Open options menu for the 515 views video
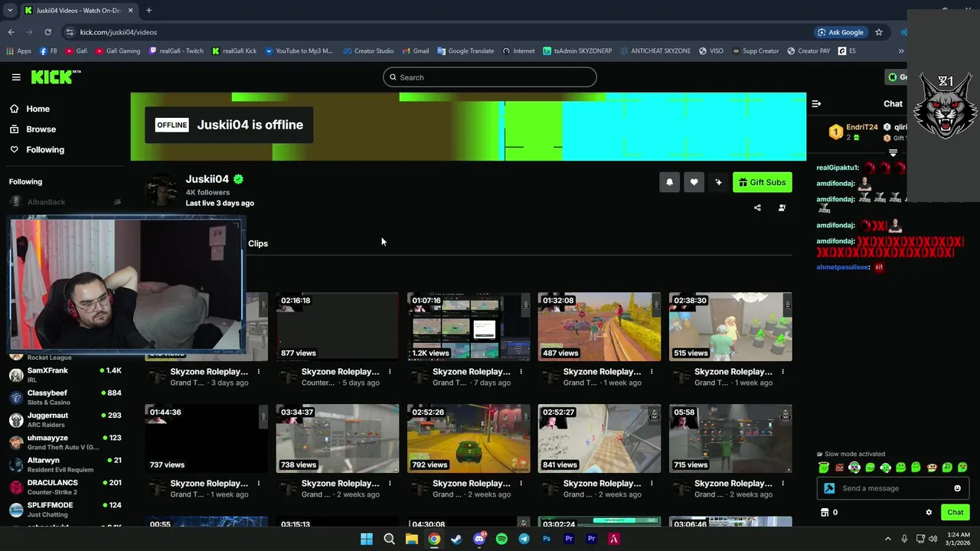 [782, 372]
